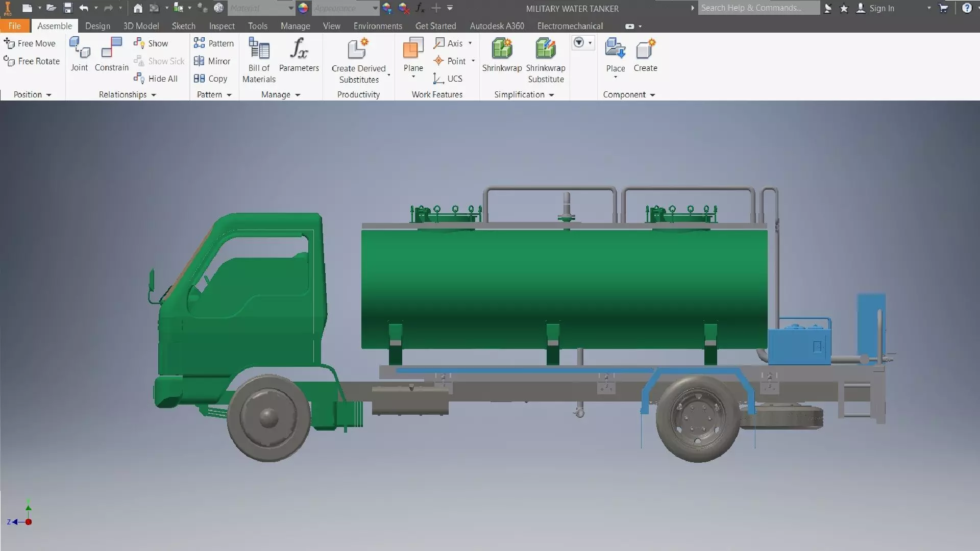Toggle the ribbon minimize button after Electromechanical

[x=630, y=26]
